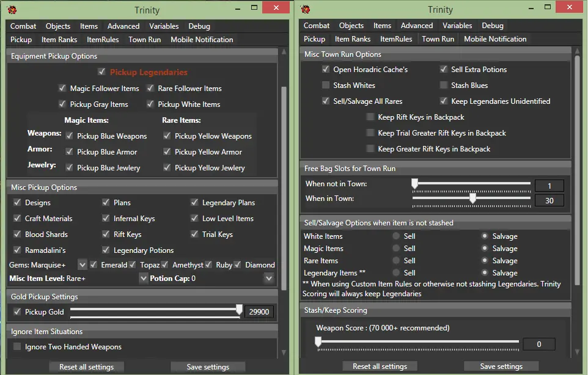Click scrollbar down arrow in right Trinity window

578,352
